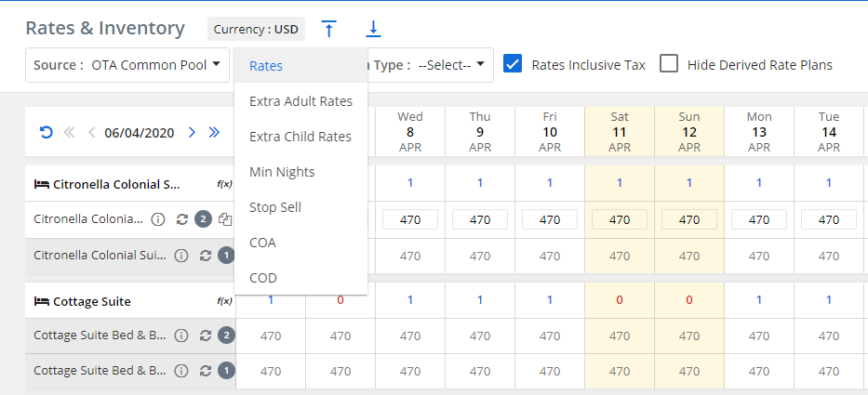This screenshot has height=395, width=868.
Task: Click the f(x) icon for Cottage Suite
Action: [224, 301]
